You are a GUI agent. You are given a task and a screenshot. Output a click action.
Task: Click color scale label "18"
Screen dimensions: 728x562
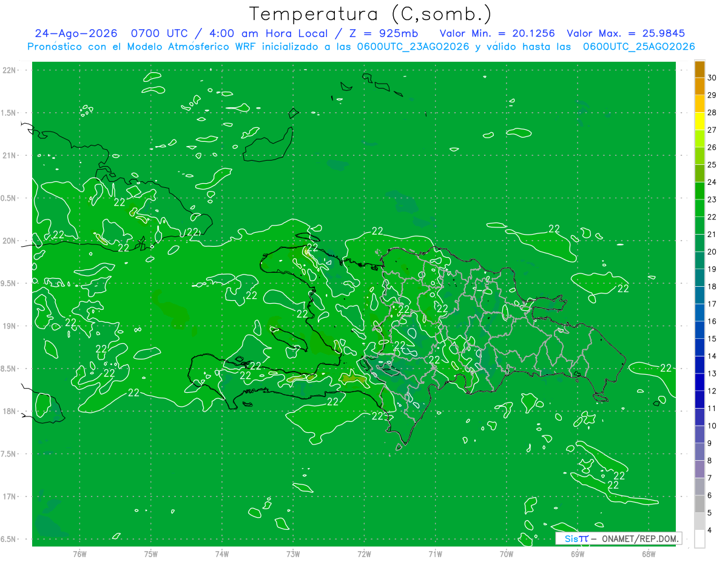(712, 286)
